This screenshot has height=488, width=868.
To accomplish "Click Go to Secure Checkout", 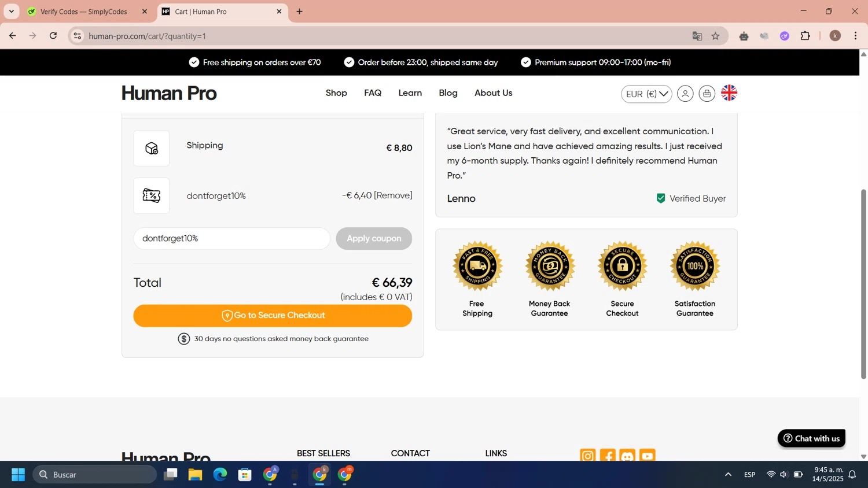I will point(273,316).
